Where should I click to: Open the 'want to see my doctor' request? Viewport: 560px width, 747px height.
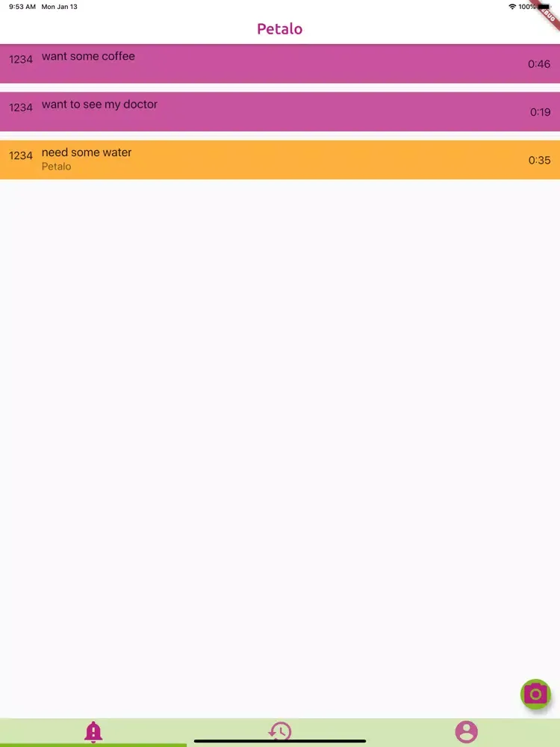pos(280,112)
